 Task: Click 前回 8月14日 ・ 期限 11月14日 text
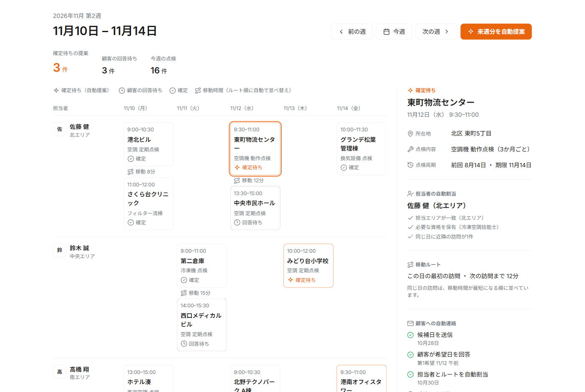coord(491,165)
